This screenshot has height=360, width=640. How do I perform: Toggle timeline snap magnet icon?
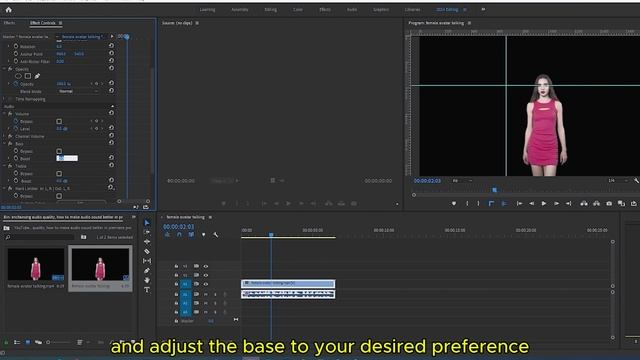(x=179, y=235)
